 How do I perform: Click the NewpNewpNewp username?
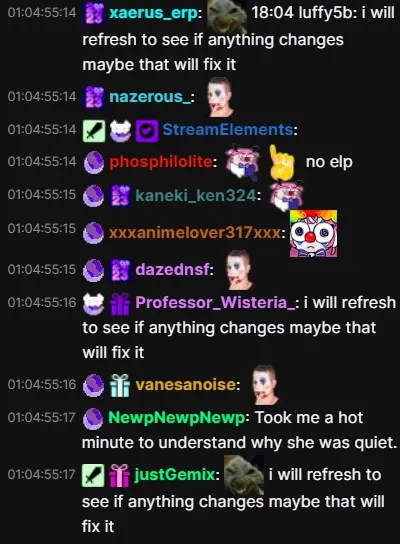(x=177, y=418)
